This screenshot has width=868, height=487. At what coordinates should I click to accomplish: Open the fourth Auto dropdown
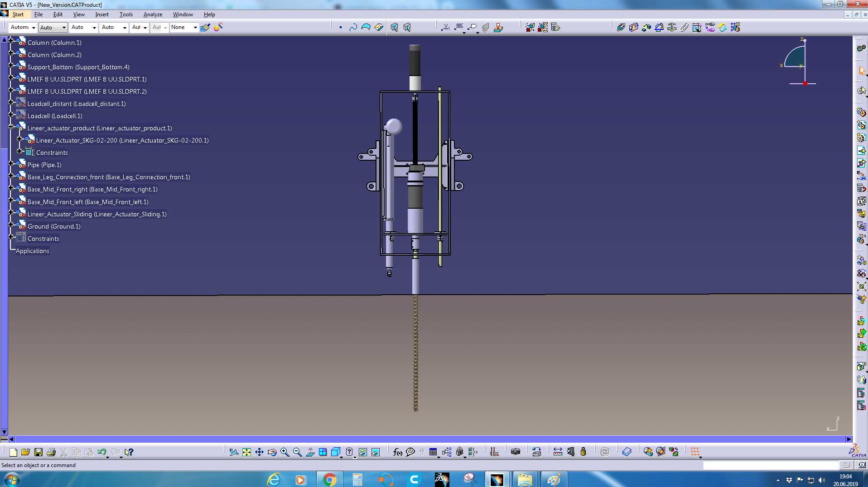[x=114, y=27]
